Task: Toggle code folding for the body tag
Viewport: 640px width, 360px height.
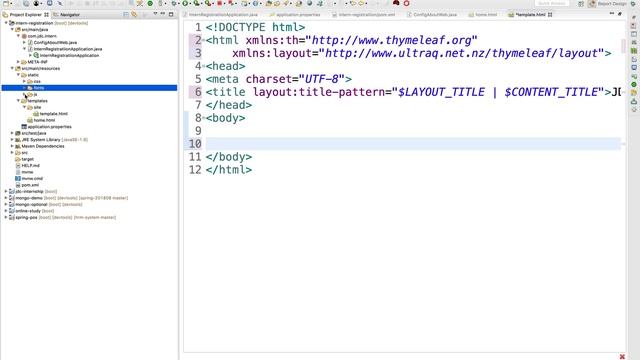Action: 203,118
